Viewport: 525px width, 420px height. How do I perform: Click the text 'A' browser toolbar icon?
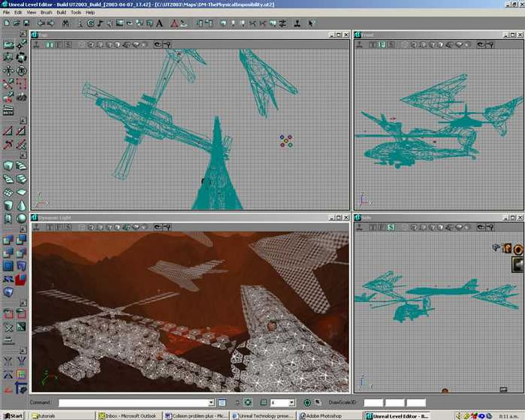160,23
